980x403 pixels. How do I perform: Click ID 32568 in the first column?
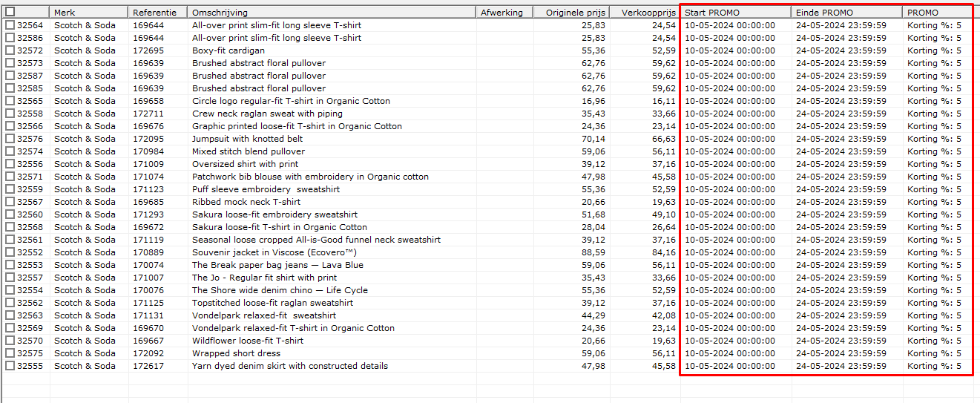click(30, 227)
